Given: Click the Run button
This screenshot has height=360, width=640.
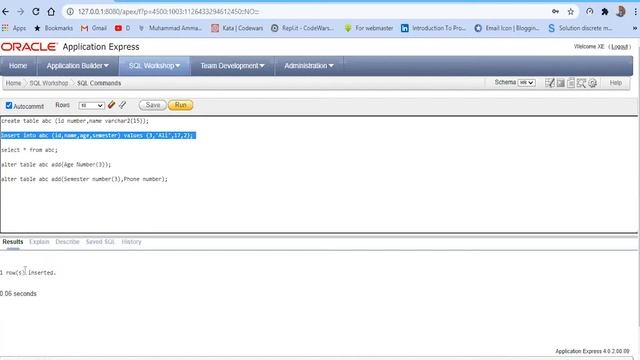Looking at the screenshot, I should pos(180,105).
